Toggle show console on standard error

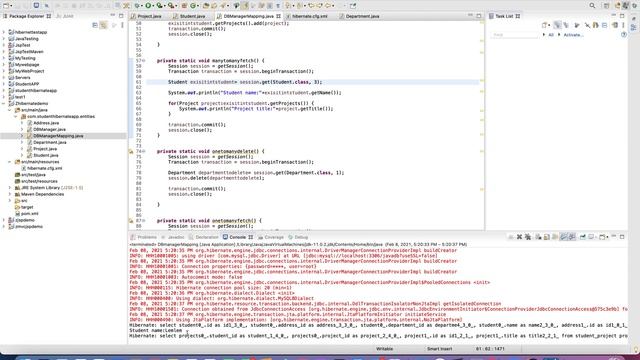572,237
